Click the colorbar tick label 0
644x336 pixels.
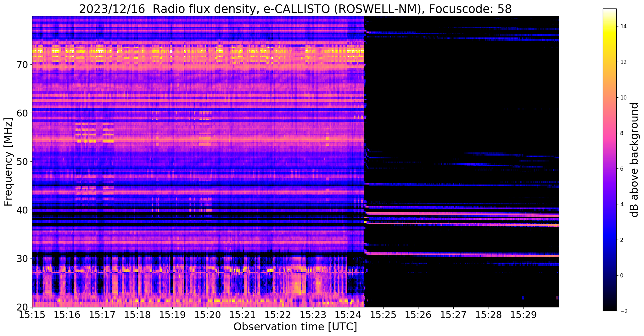click(621, 276)
